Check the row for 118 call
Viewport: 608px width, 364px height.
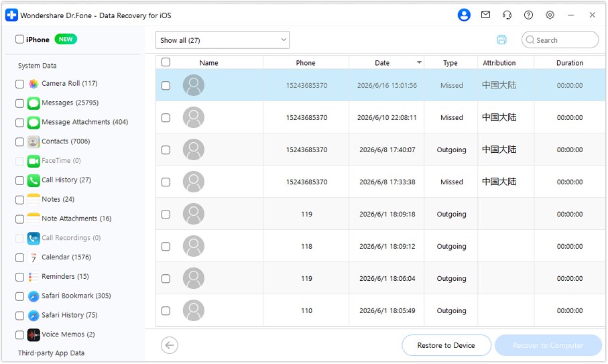[x=166, y=246]
